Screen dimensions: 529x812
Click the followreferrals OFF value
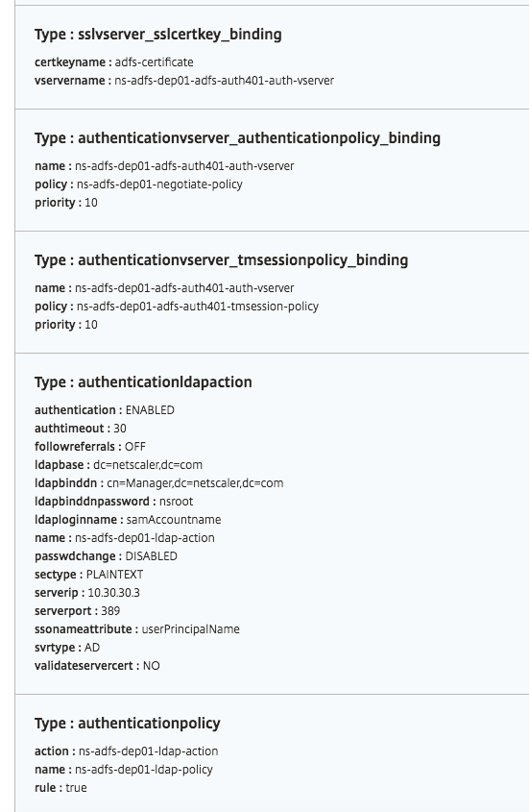135,447
